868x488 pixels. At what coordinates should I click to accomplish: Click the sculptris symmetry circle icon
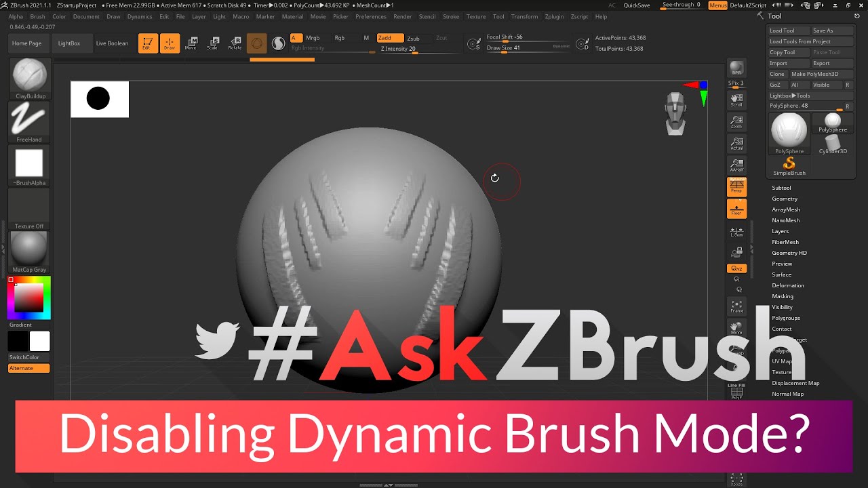coord(278,43)
